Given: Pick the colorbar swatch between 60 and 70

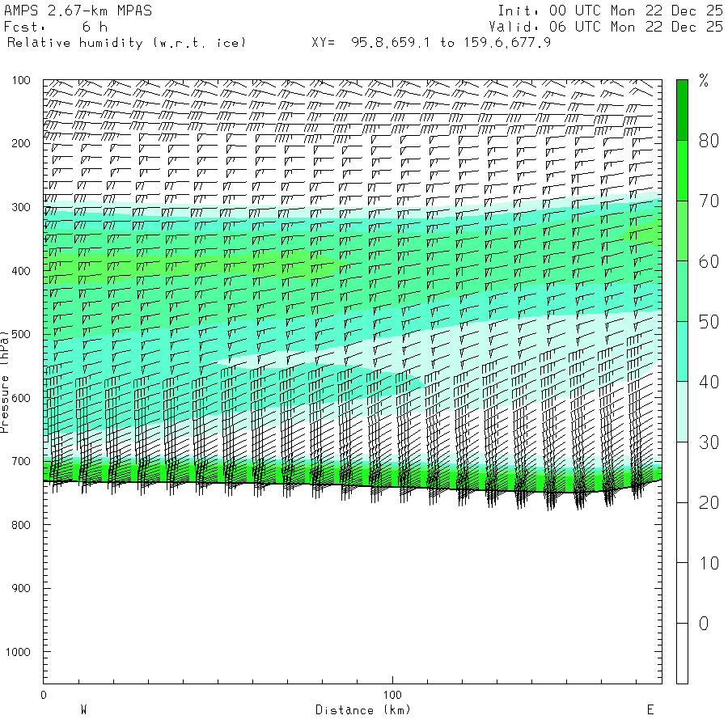Looking at the screenshot, I should 682,231.
